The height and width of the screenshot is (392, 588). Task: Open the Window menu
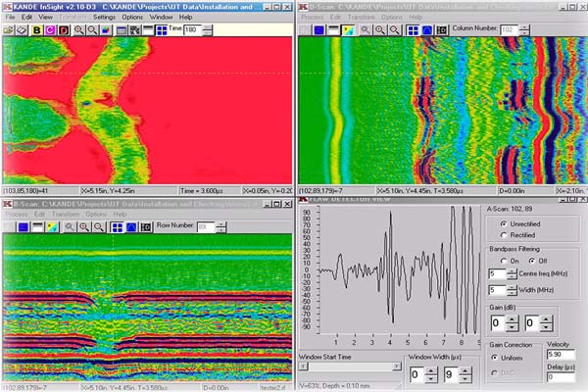tap(162, 18)
